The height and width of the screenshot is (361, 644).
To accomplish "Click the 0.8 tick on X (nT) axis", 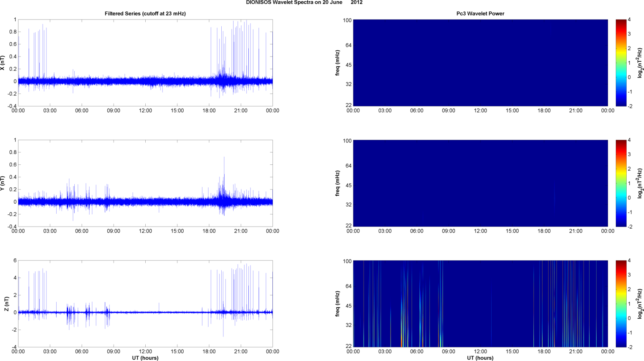I will coord(13,32).
